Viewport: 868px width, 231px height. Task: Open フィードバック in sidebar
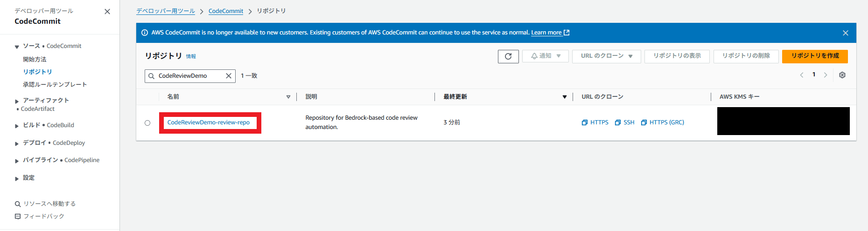pos(40,216)
